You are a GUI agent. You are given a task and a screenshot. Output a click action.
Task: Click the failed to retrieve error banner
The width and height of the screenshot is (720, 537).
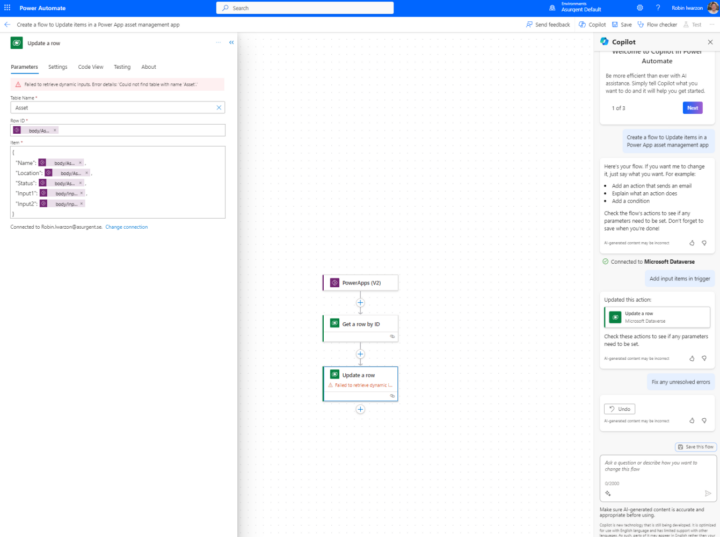coord(118,85)
